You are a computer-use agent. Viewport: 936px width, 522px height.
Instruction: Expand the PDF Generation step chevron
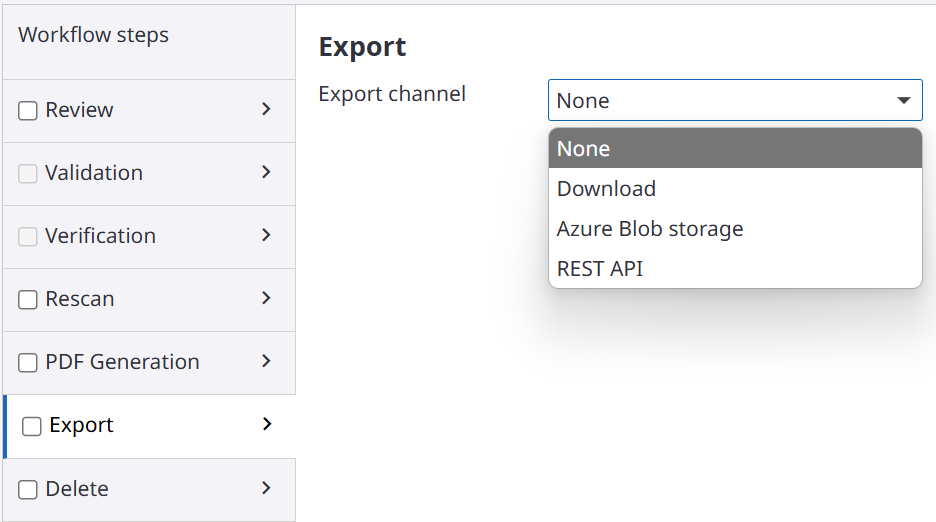(266, 361)
